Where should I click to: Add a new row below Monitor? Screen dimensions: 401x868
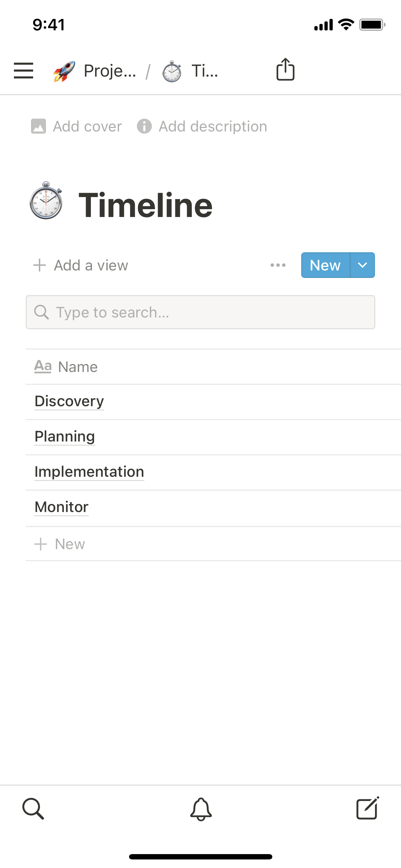(x=60, y=544)
